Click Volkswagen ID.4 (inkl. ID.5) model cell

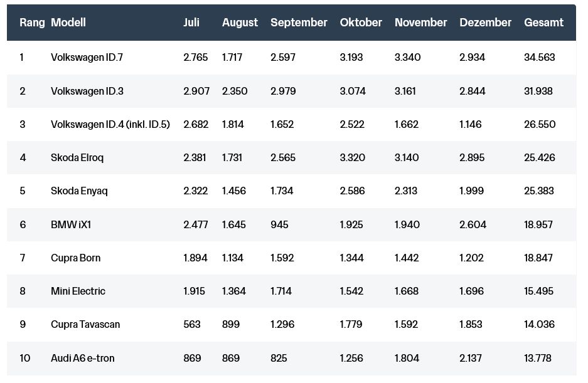[110, 125]
